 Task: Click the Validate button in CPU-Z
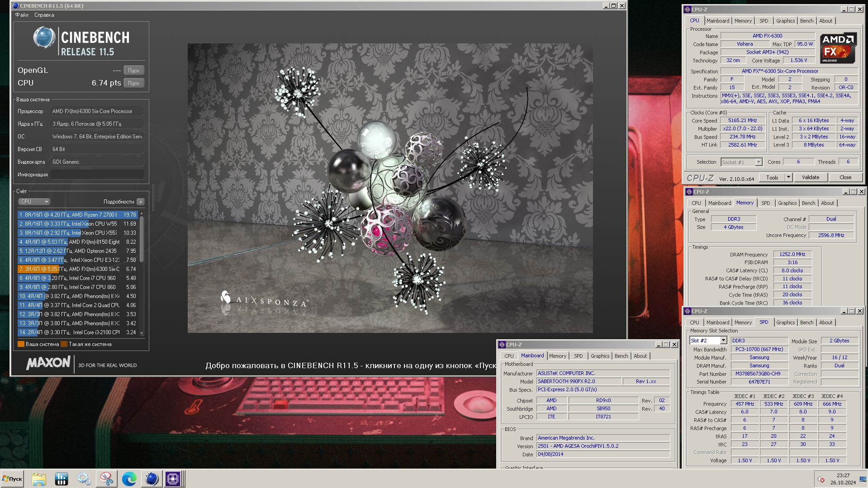tap(811, 177)
